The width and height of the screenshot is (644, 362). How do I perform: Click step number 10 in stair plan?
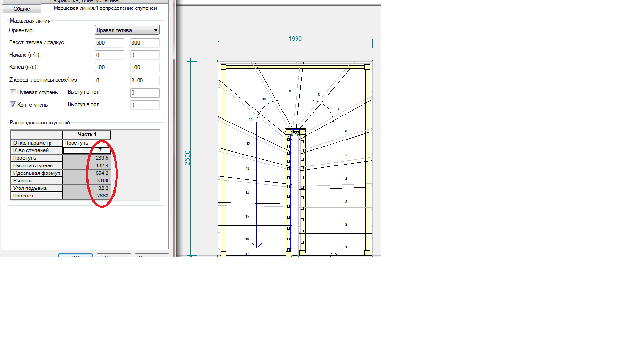click(x=264, y=99)
